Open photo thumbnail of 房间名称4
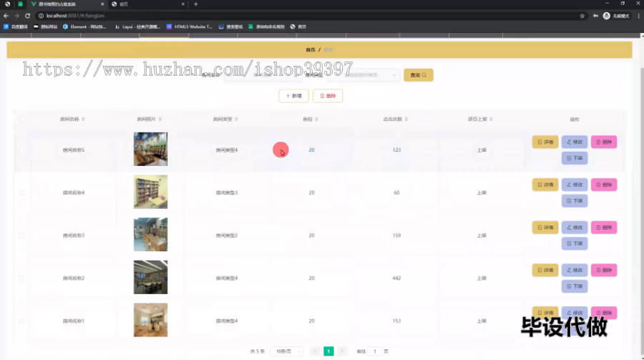Viewport: 644px width, 360px height. 151,192
